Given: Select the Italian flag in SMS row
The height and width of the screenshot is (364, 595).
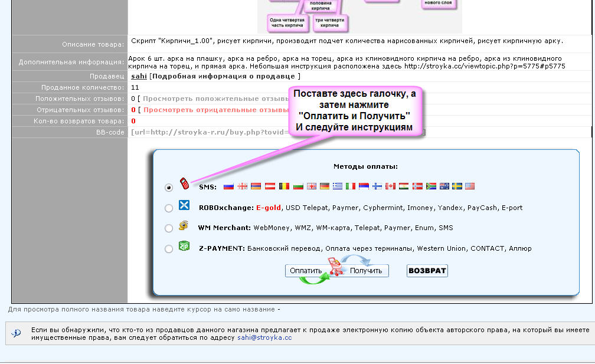Looking at the screenshot, I should (x=351, y=187).
